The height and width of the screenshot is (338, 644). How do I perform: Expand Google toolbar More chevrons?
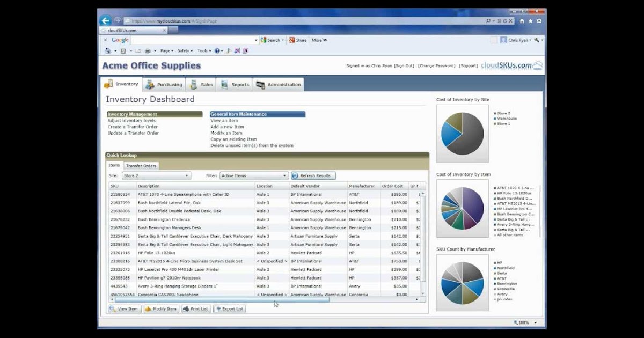pos(319,40)
